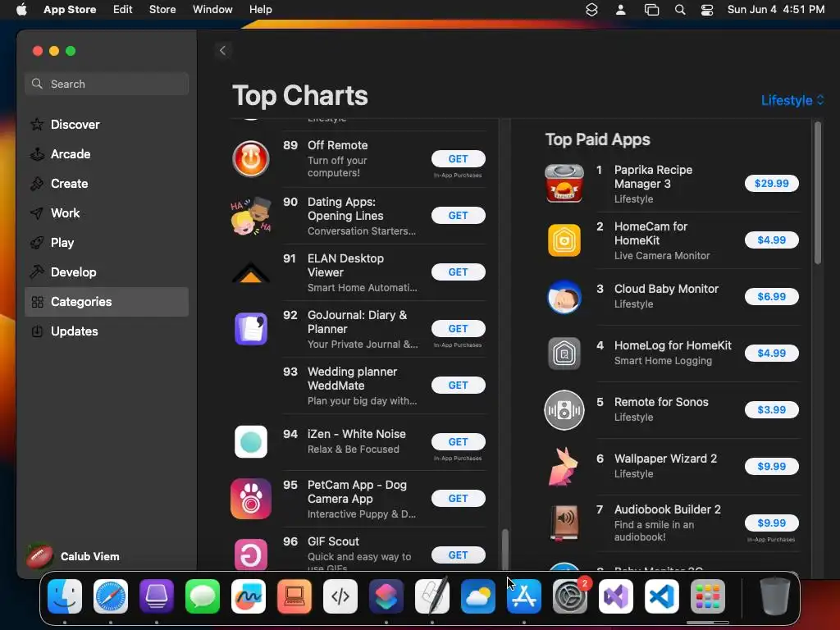The width and height of the screenshot is (840, 630).
Task: Get ELAN Desktop Viewer
Action: point(458,272)
